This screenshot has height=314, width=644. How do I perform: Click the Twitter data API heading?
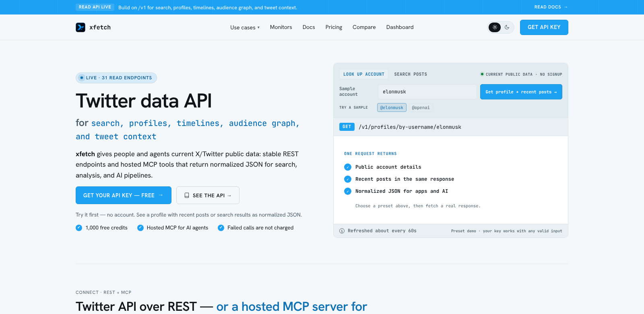[x=144, y=101]
